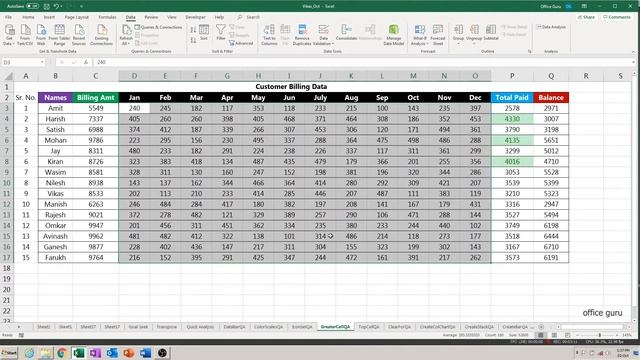Click the Share button
640x360 pixels.
pyautogui.click(x=586, y=17)
